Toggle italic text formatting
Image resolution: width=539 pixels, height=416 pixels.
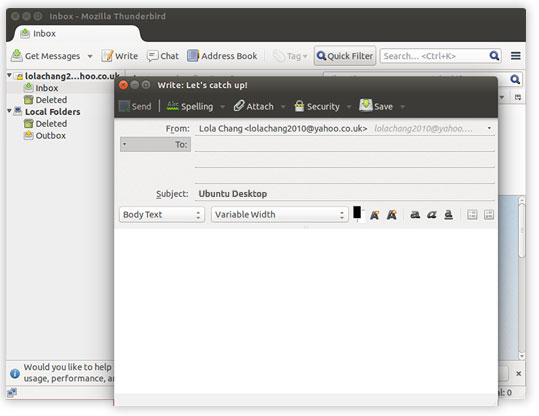coord(432,215)
